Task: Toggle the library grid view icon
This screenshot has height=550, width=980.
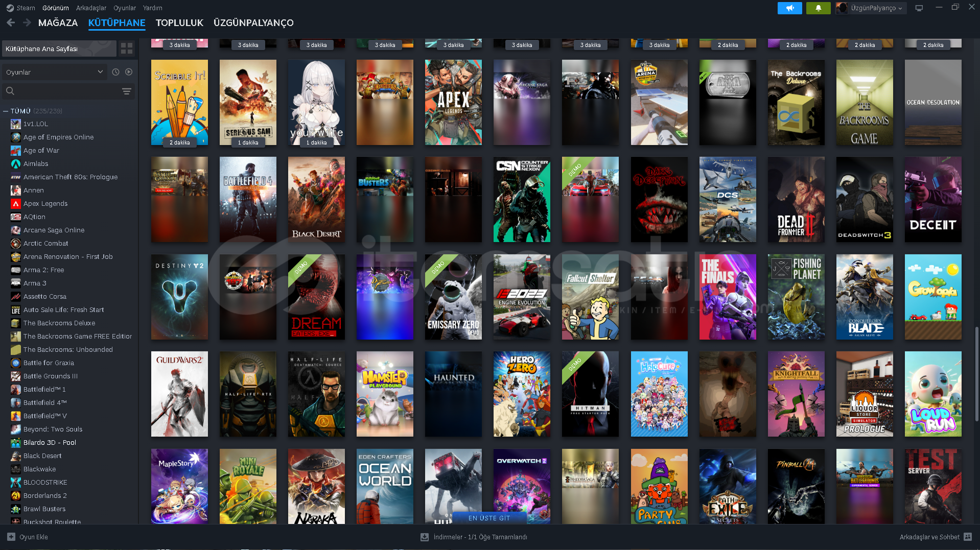Action: [127, 49]
